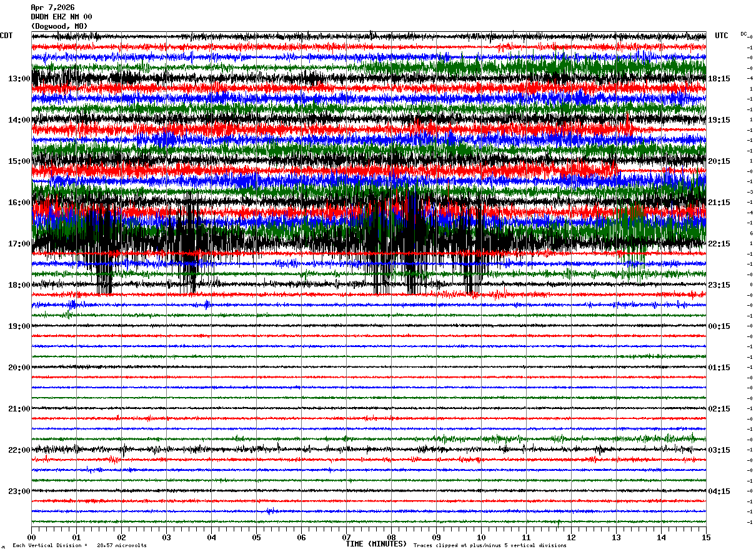Image resolution: width=756 pixels, height=554 pixels.
Task: Select the 15:00 CDT time label
Action: pos(19,161)
